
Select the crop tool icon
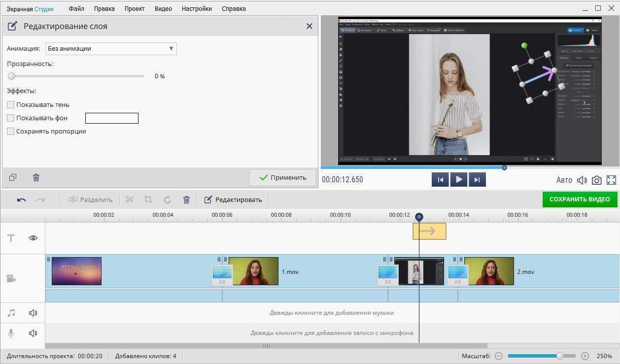point(148,199)
